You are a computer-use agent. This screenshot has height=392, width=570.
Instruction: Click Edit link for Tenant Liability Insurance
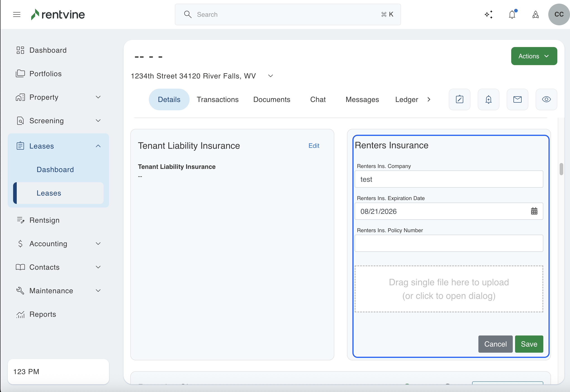click(314, 146)
